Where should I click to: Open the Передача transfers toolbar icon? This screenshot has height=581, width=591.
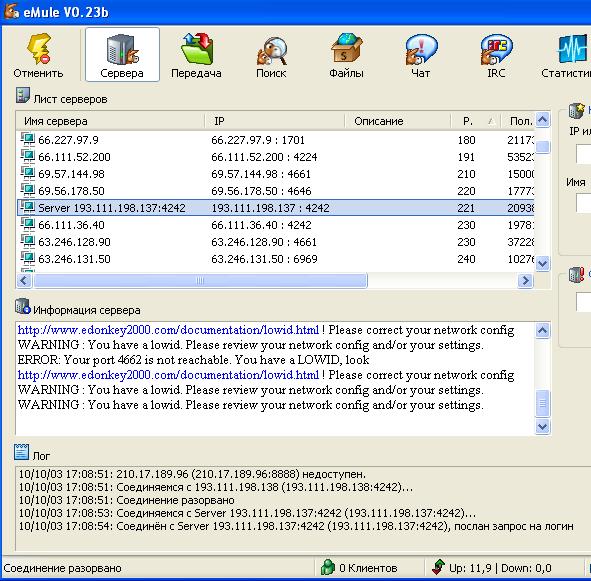[196, 55]
